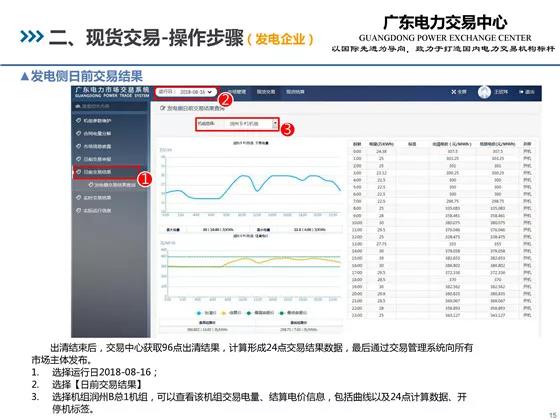Click the logout 退出 button at top right
This screenshot has height=420, width=560.
click(527, 92)
